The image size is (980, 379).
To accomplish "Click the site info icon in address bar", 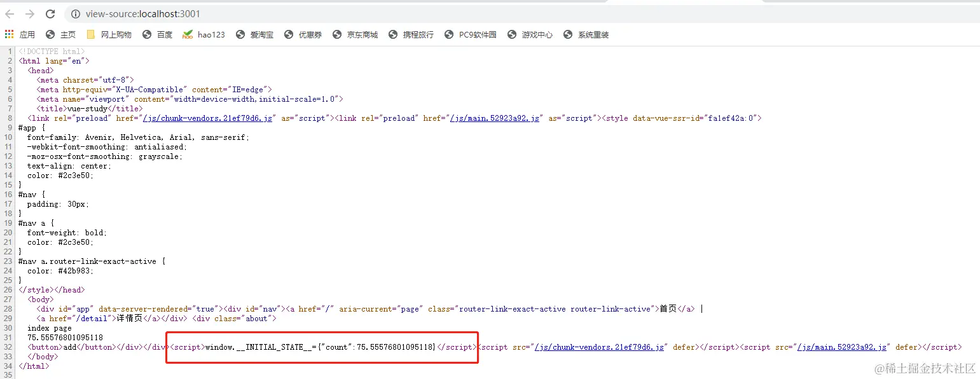I will coord(75,14).
